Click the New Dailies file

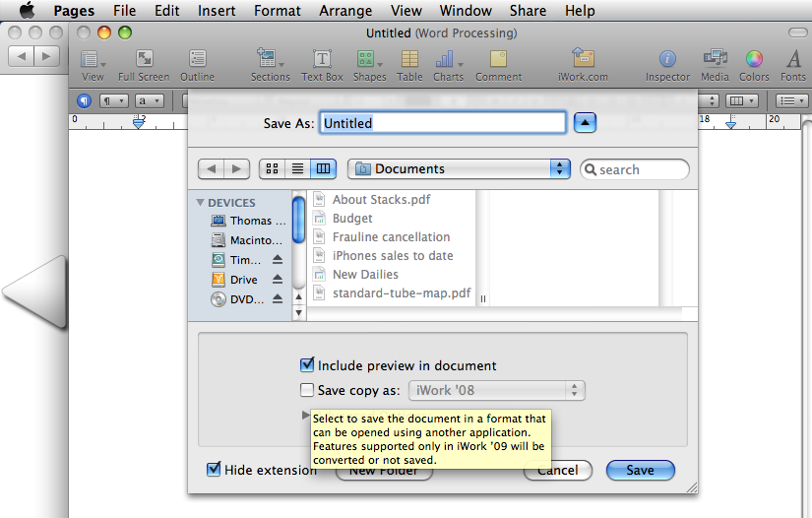[x=355, y=274]
